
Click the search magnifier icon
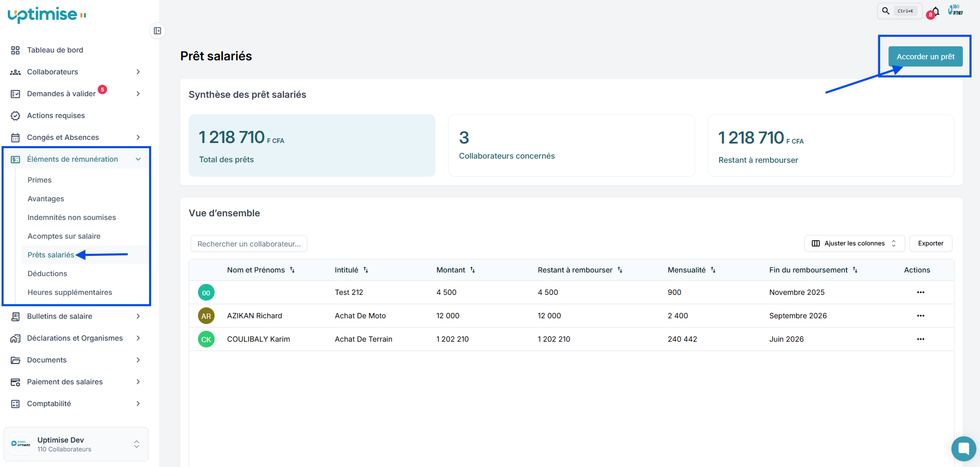point(886,11)
